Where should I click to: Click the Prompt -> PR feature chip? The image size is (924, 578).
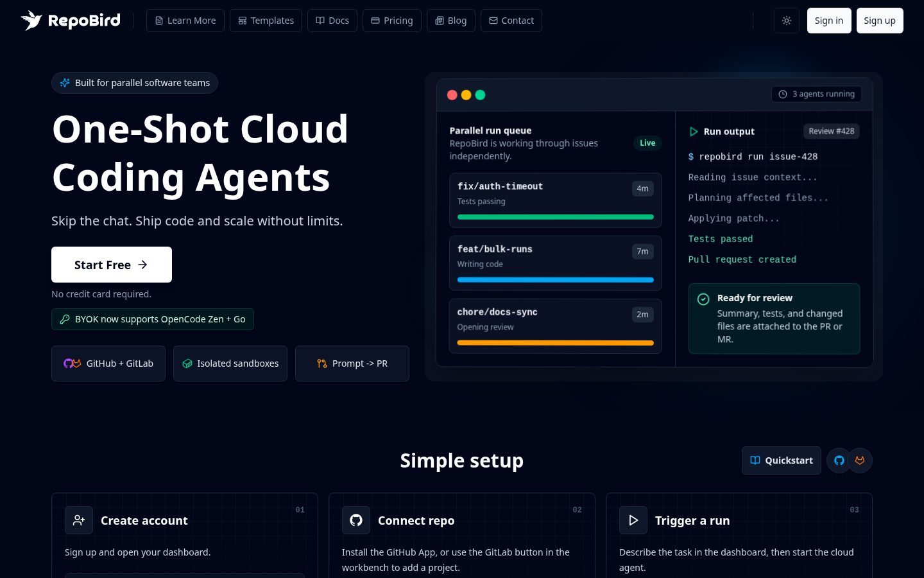[352, 363]
